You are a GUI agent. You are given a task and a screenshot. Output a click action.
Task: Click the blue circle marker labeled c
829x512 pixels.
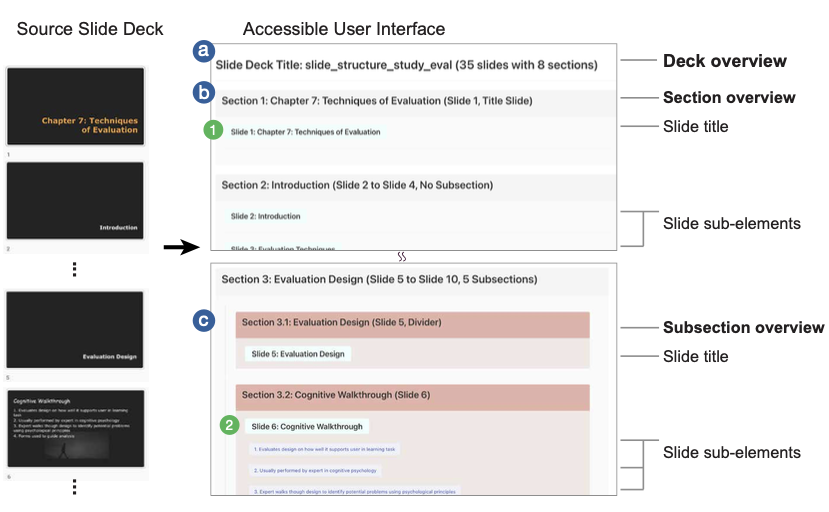(204, 321)
